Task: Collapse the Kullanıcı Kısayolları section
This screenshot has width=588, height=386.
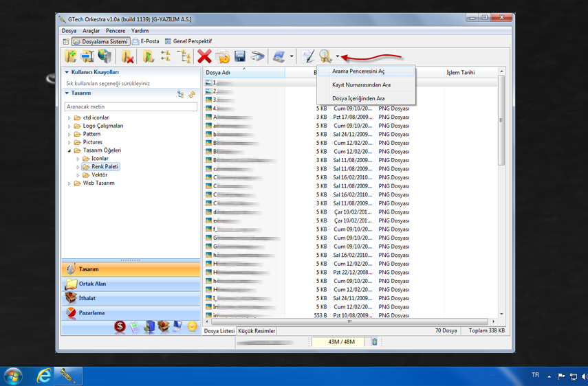Action: [67, 72]
